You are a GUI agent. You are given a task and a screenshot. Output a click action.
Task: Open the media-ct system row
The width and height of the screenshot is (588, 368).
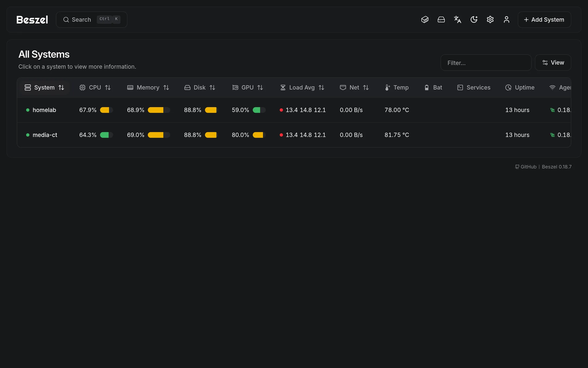[294, 135]
